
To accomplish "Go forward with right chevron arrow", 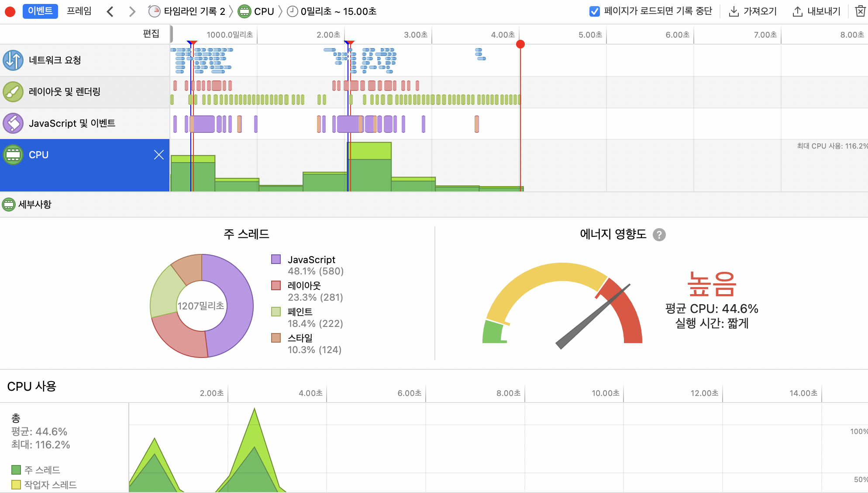I will (132, 12).
